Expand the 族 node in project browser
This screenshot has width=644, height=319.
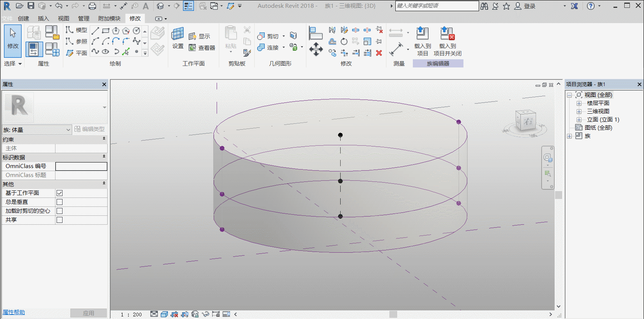(x=569, y=136)
